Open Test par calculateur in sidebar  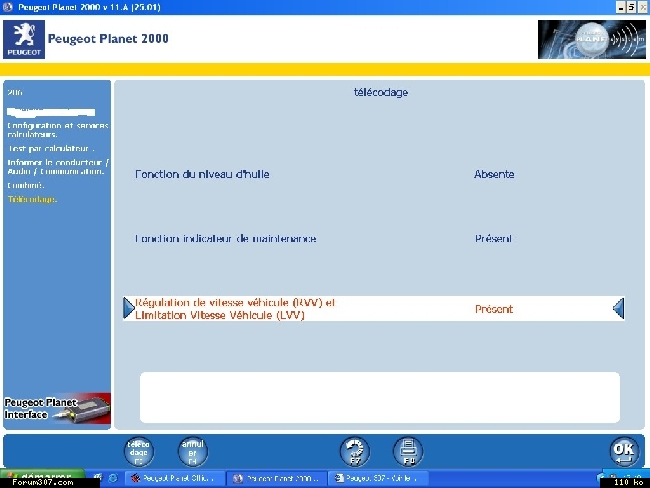51,148
